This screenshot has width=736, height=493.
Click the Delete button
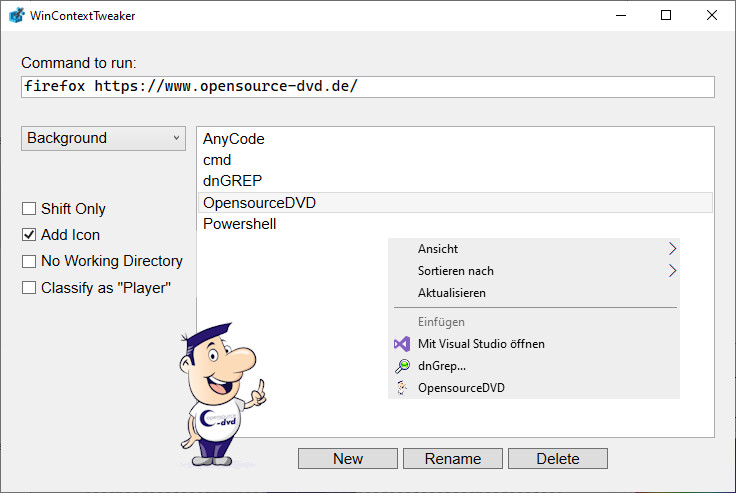click(557, 458)
